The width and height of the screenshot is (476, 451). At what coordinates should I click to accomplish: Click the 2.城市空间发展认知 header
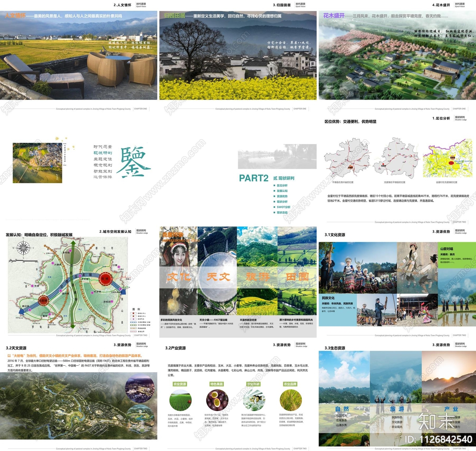point(115,232)
